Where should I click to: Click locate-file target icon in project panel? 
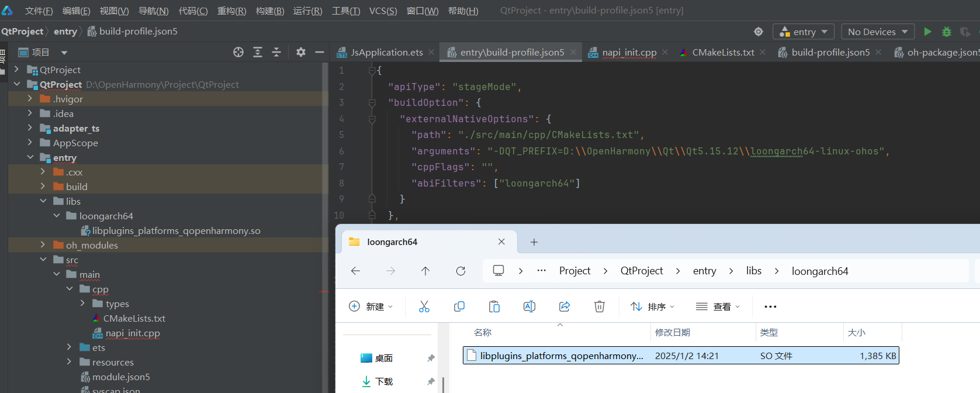pyautogui.click(x=238, y=52)
